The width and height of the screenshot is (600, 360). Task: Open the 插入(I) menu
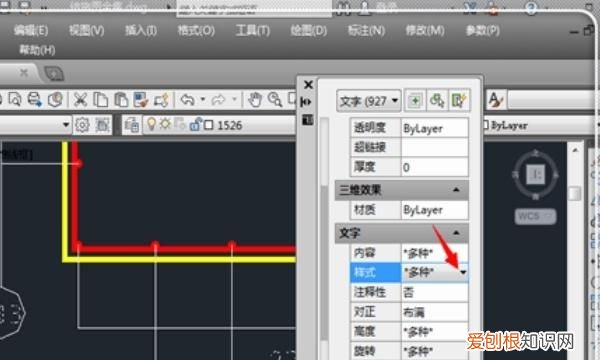pyautogui.click(x=141, y=30)
